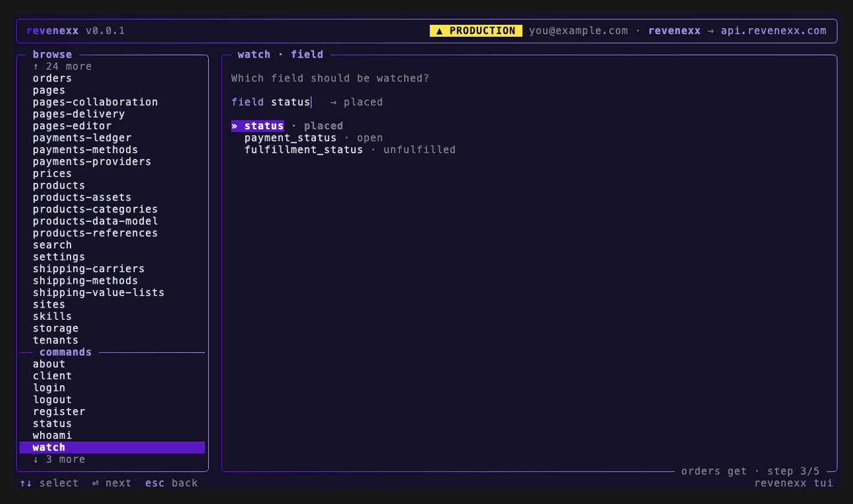The image size is (853, 504).
Task: Click the revenexx tui footer label
Action: (794, 483)
